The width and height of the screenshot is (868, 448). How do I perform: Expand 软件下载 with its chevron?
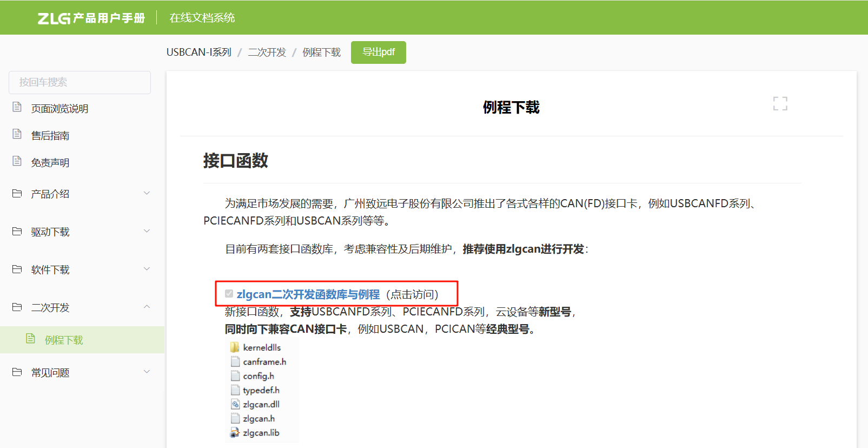[x=147, y=269]
